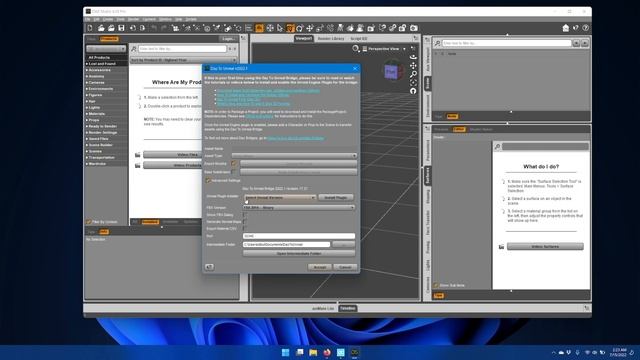
Task: Click the Open Intermediate Folder button
Action: point(299,253)
